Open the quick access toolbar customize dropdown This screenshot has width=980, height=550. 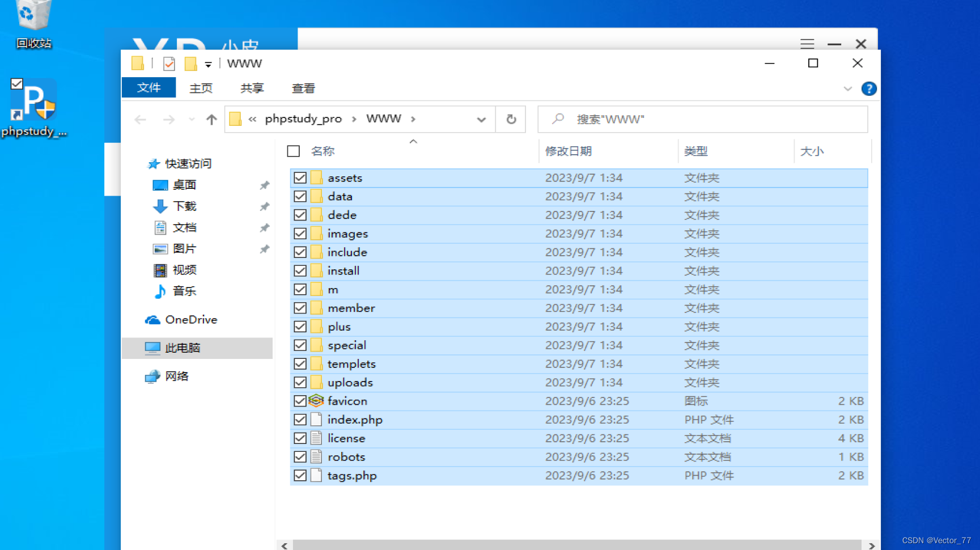(x=209, y=65)
